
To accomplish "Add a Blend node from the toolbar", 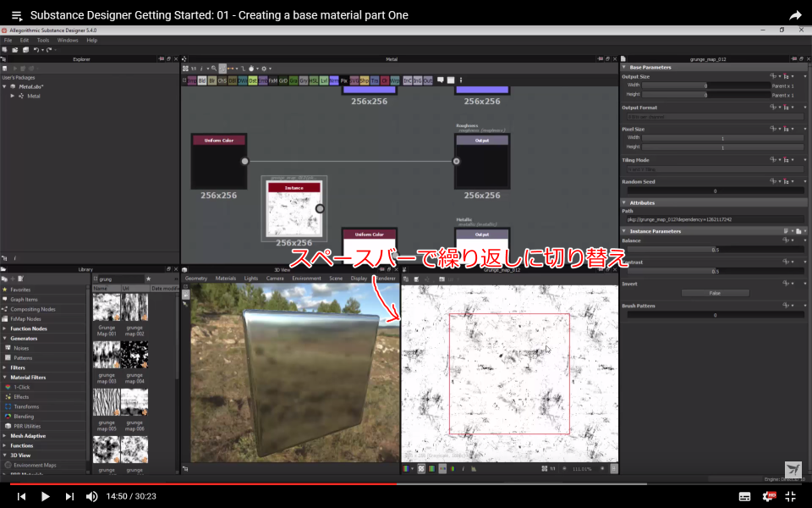I will tap(202, 81).
